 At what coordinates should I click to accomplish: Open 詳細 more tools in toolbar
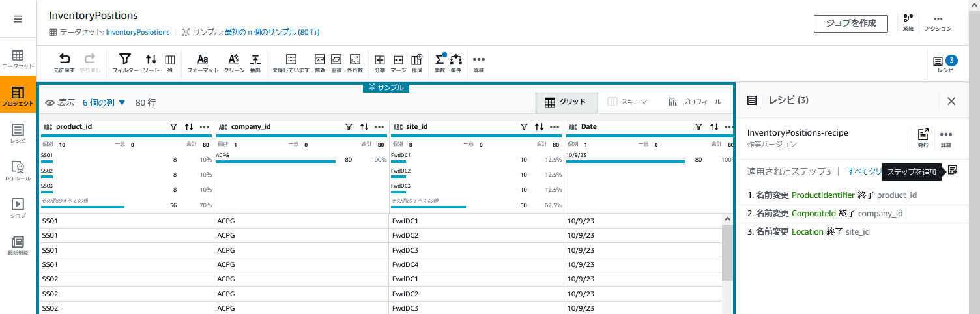click(x=479, y=63)
